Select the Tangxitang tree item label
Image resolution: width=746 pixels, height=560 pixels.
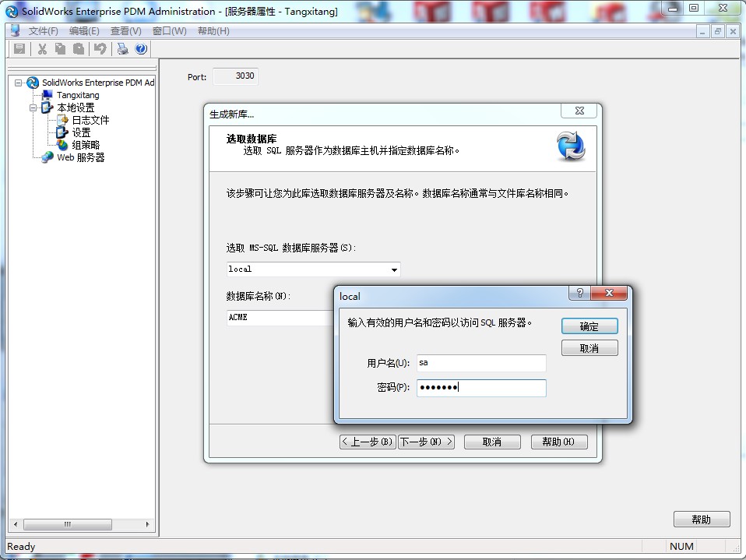point(78,95)
